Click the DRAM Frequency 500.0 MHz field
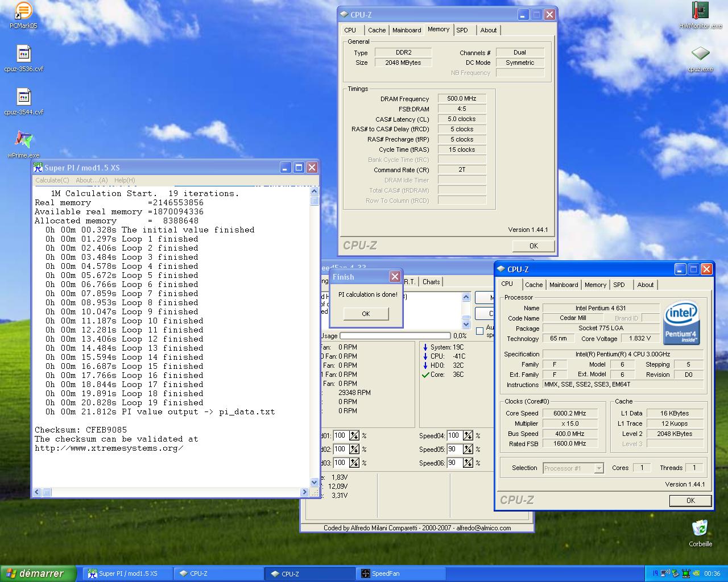The image size is (728, 582). (462, 98)
